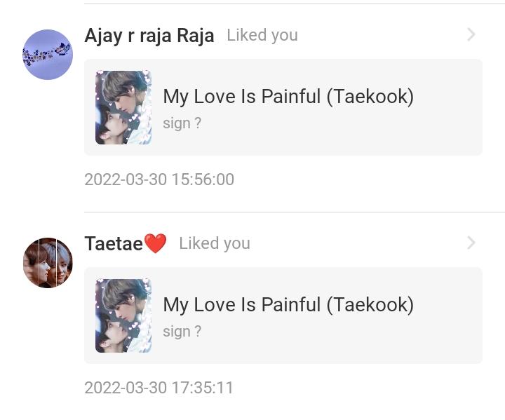This screenshot has height=420, width=505.
Task: Select the timestamp 2022-03-30 17:35:11
Action: [x=159, y=388]
